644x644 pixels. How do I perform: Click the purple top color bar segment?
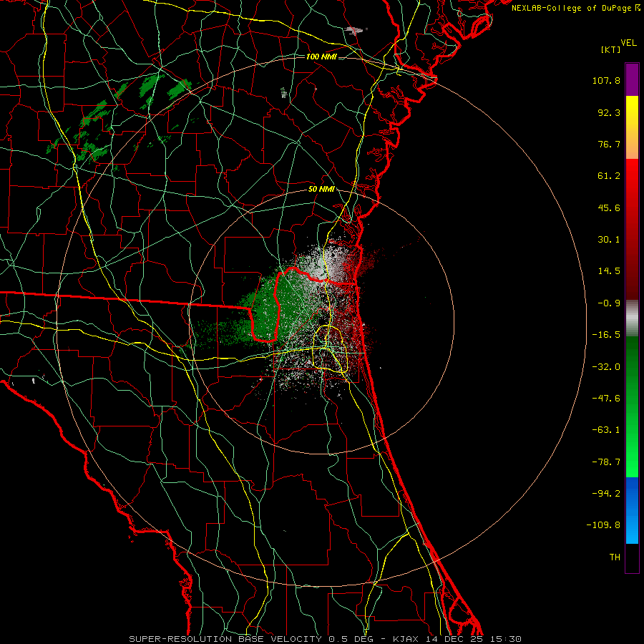tap(632, 79)
